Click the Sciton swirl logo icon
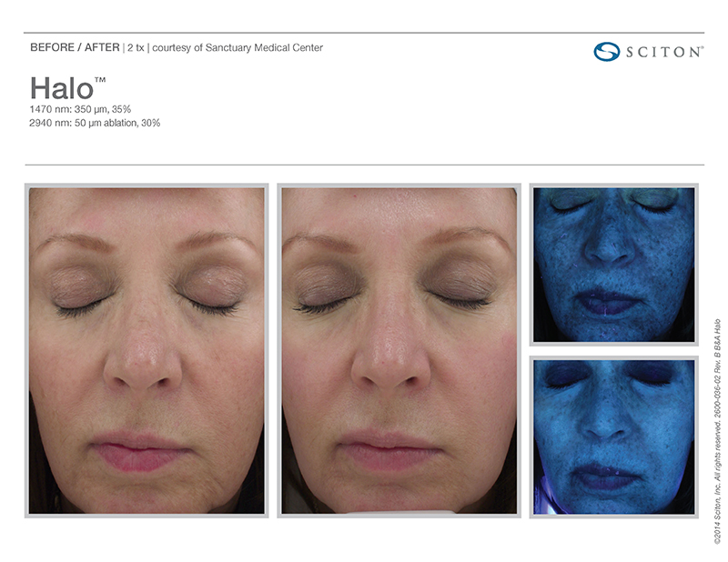 tap(606, 52)
